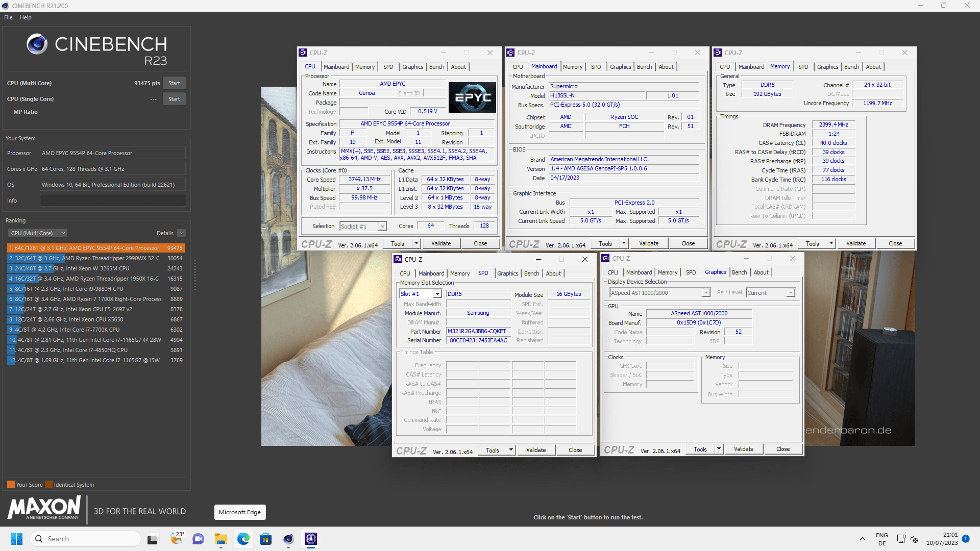
Task: Open the chat app taskbar icon
Action: (198, 539)
